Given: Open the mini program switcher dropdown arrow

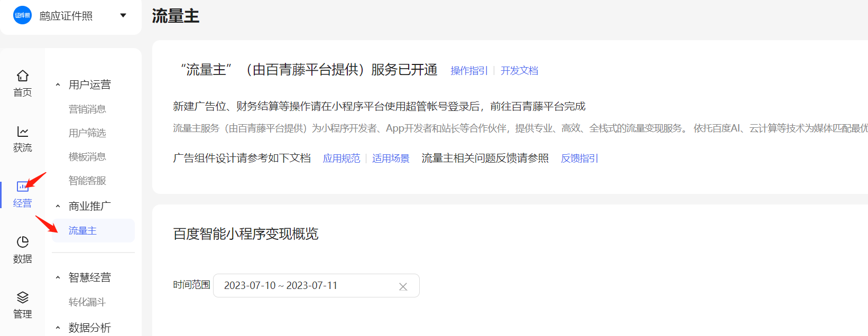Looking at the screenshot, I should (123, 15).
